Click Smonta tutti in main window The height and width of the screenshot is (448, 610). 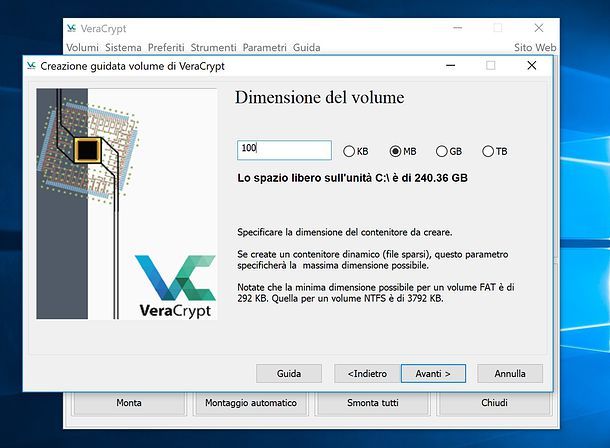373,403
